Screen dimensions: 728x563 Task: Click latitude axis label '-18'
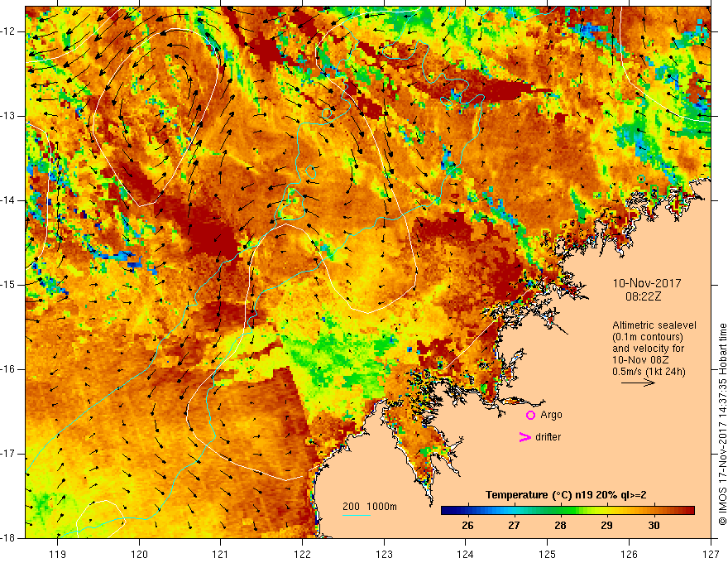point(8,538)
